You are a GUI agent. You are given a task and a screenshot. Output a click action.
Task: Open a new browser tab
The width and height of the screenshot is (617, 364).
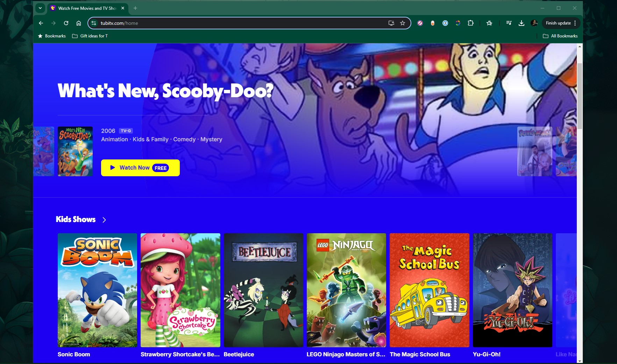coord(135,8)
